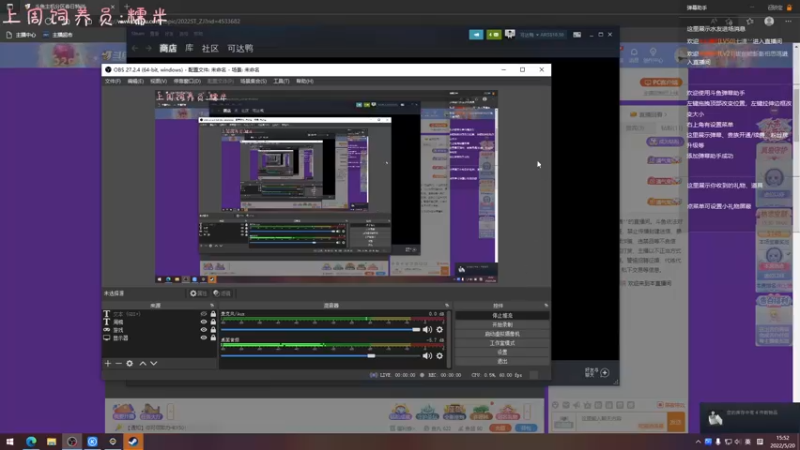Toggle visibility of the 周榜 source
This screenshot has height=450, width=800.
tap(204, 322)
